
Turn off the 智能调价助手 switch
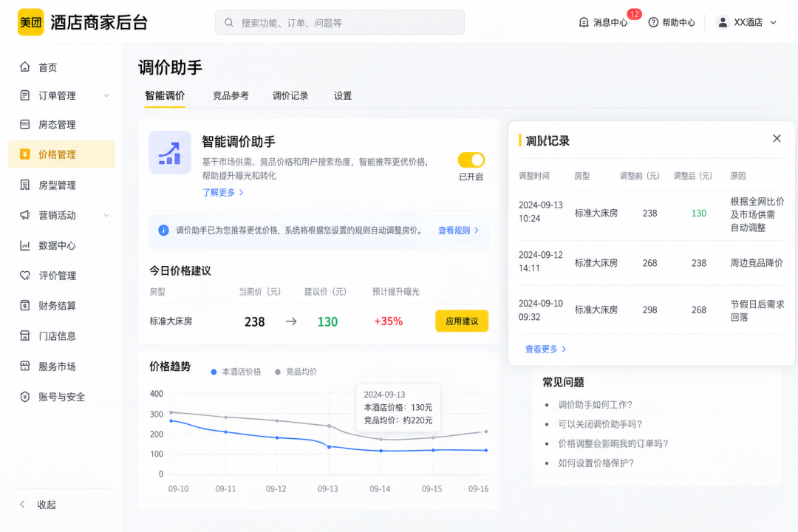[x=471, y=160]
